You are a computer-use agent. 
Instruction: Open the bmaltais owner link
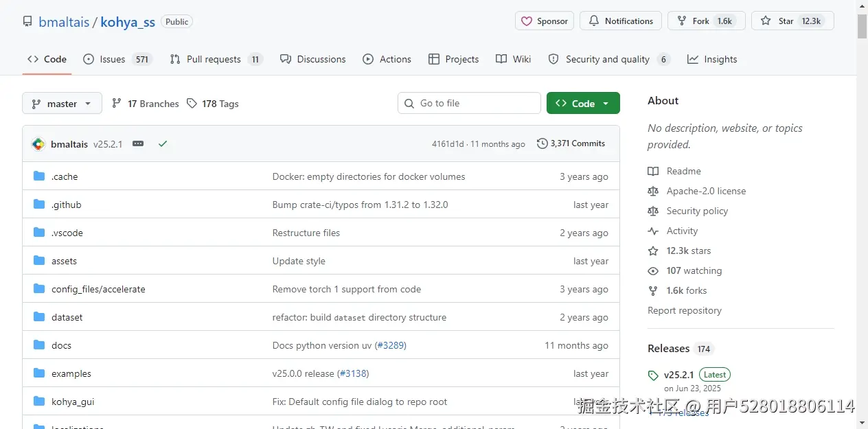(x=64, y=22)
